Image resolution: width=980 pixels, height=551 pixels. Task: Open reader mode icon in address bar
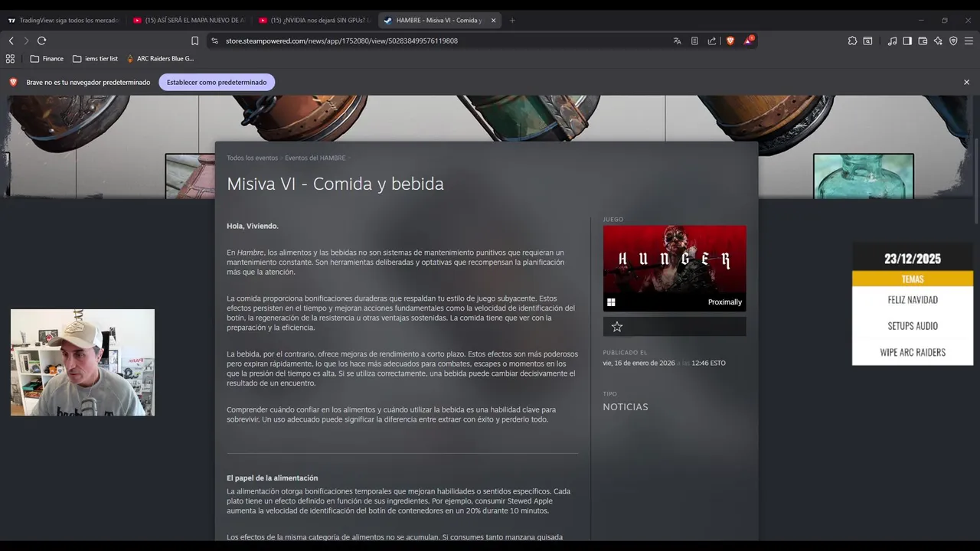(694, 41)
